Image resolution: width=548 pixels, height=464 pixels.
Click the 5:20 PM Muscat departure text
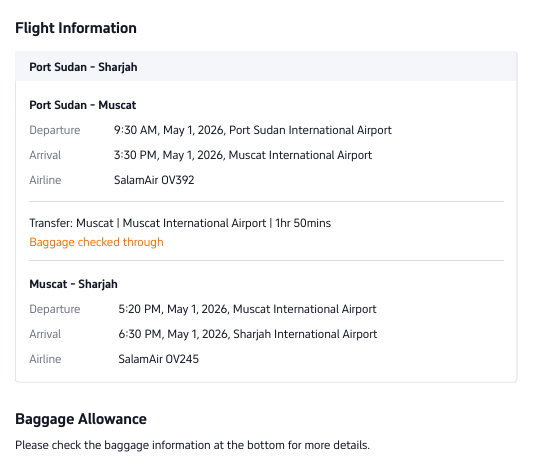(247, 309)
